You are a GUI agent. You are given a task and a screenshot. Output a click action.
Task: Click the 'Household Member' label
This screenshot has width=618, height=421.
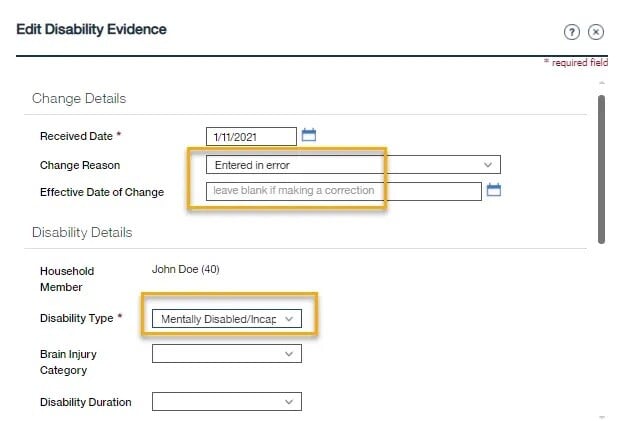pos(67,279)
